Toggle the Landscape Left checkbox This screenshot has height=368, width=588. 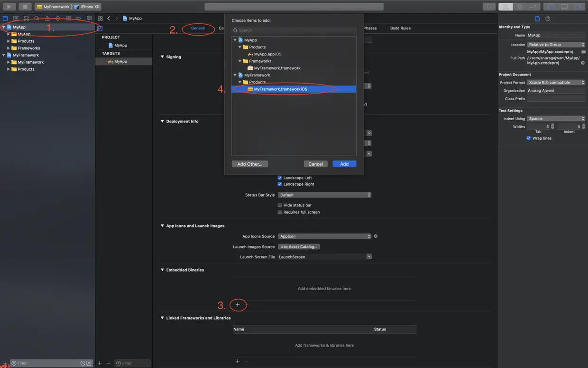280,178
